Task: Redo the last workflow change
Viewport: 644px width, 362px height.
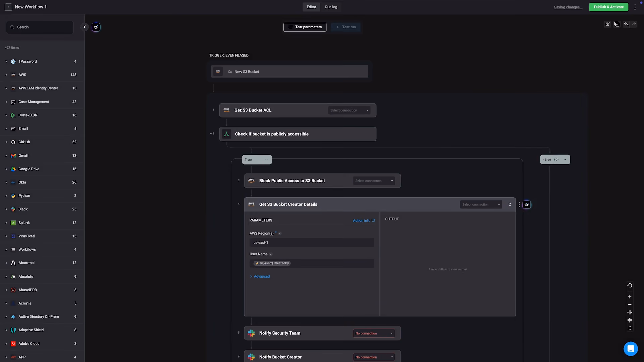Action: [x=634, y=24]
